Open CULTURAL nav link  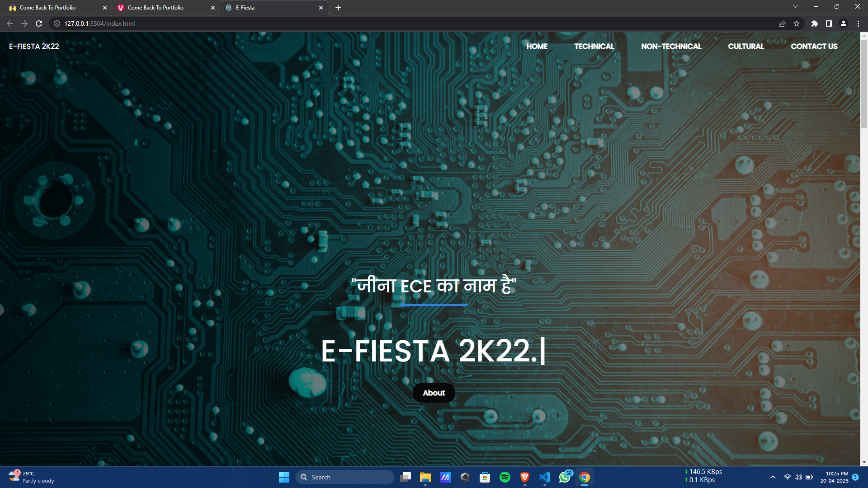(746, 46)
